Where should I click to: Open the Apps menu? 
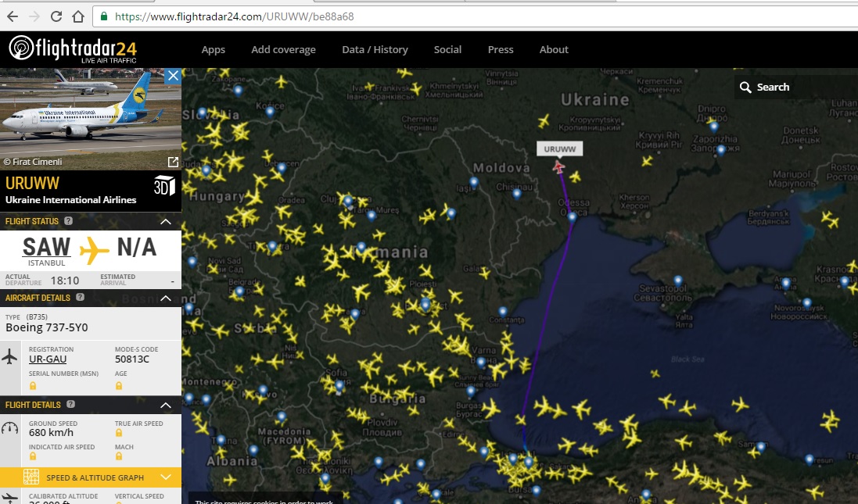pos(213,49)
